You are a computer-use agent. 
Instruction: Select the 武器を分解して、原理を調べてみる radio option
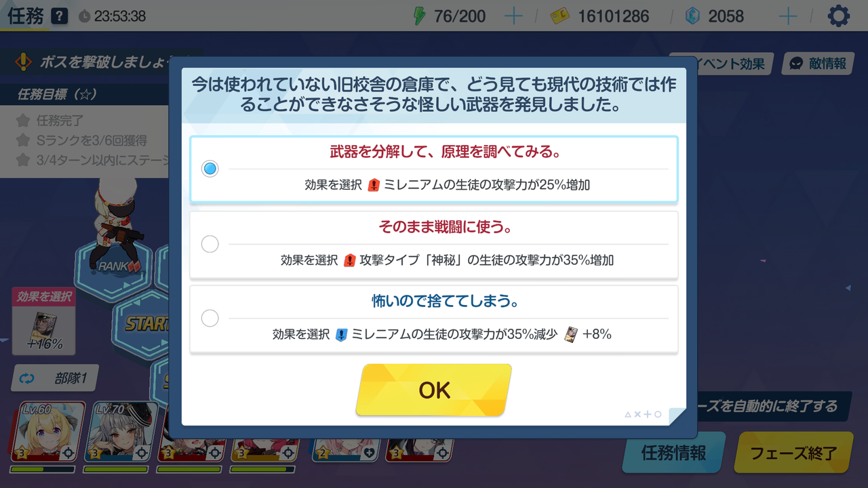210,169
